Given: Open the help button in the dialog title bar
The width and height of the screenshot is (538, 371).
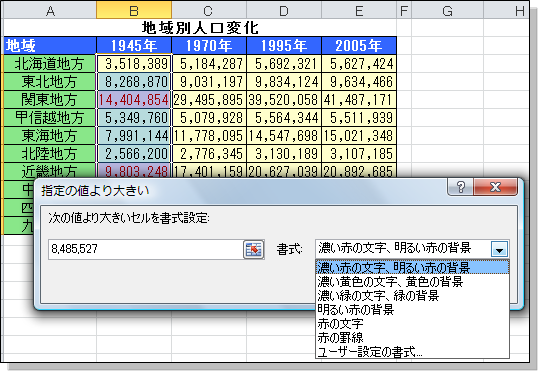Looking at the screenshot, I should [460, 187].
